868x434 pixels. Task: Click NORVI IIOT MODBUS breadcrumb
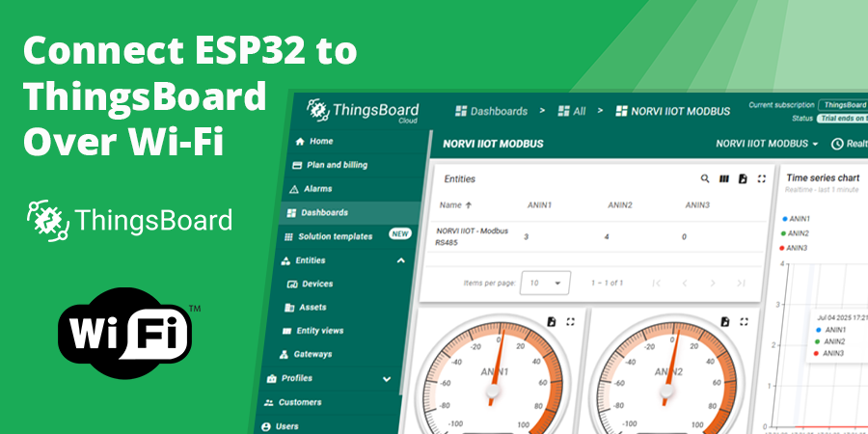(672, 111)
